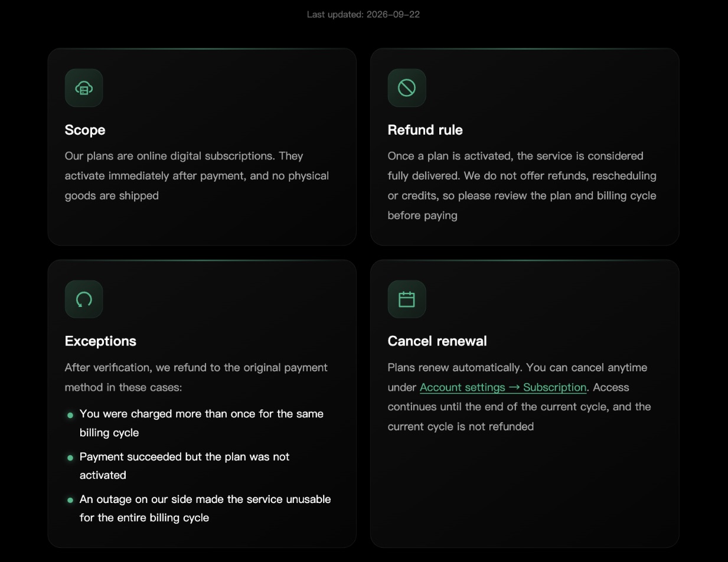Click the Scope card cloud icon
The image size is (728, 562).
pos(84,88)
